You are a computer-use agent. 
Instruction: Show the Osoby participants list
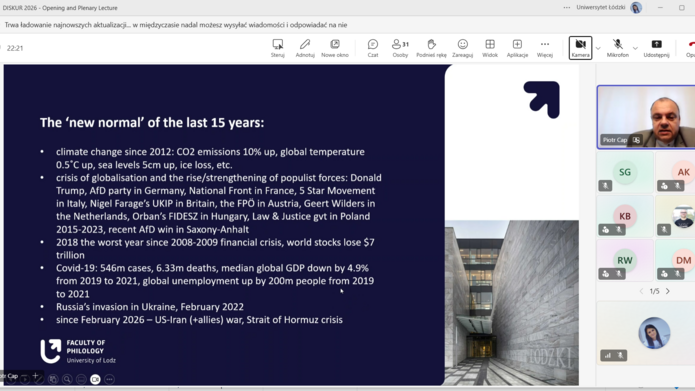[x=400, y=48]
